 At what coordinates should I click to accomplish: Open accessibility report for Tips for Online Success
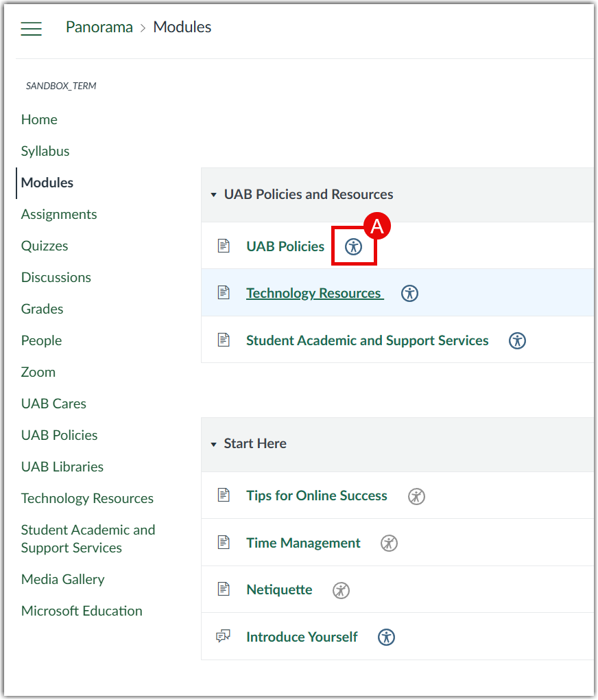416,495
